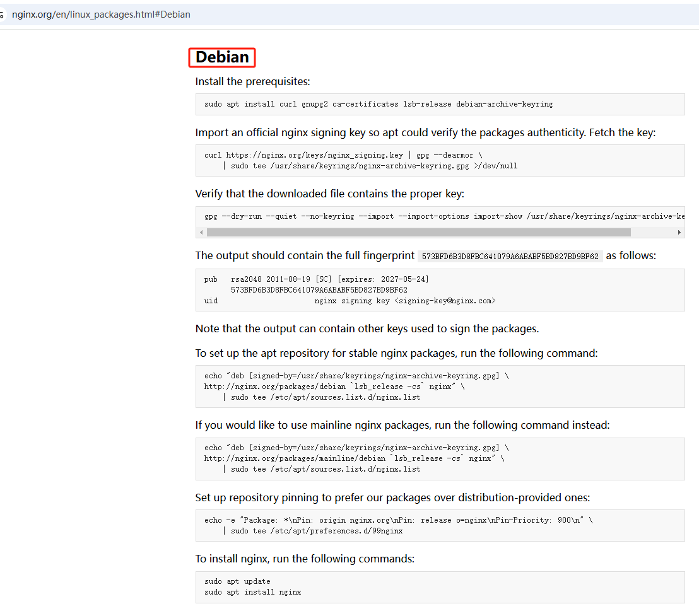Screen dimensions: 699x616
Task: Click the 'sudo apt install nginx' command
Action: click(253, 593)
